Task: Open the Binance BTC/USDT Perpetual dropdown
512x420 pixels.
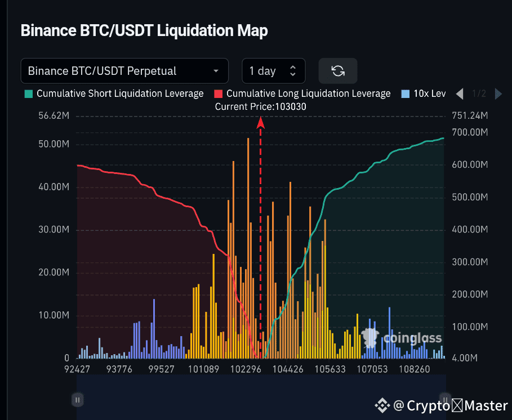Action: [x=124, y=70]
